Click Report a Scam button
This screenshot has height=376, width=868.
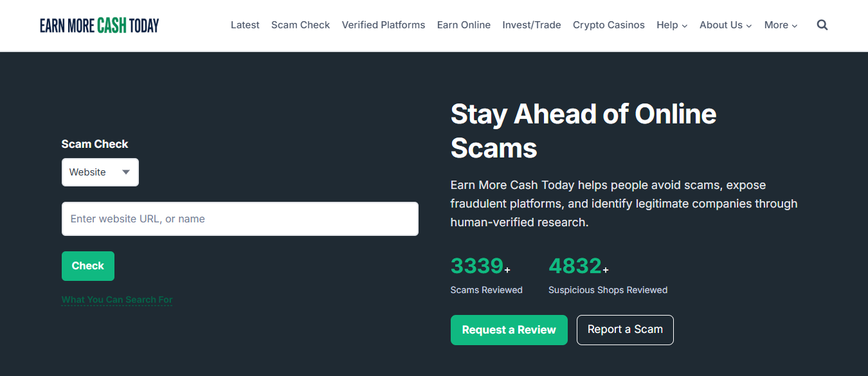(624, 330)
